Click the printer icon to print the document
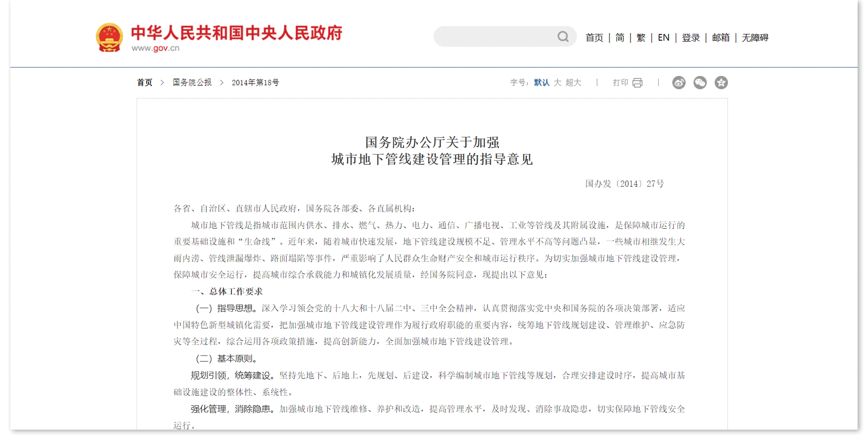The image size is (868, 440). [x=638, y=82]
